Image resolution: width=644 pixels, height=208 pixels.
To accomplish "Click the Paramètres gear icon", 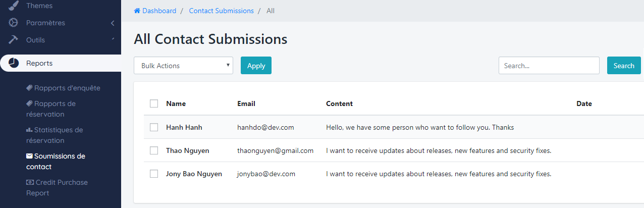I will 14,23.
